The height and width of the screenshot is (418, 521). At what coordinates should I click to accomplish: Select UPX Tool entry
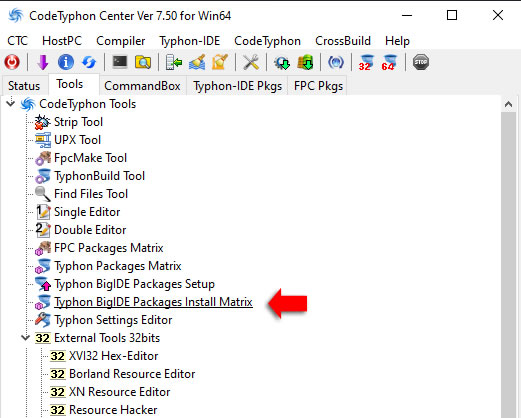77,140
